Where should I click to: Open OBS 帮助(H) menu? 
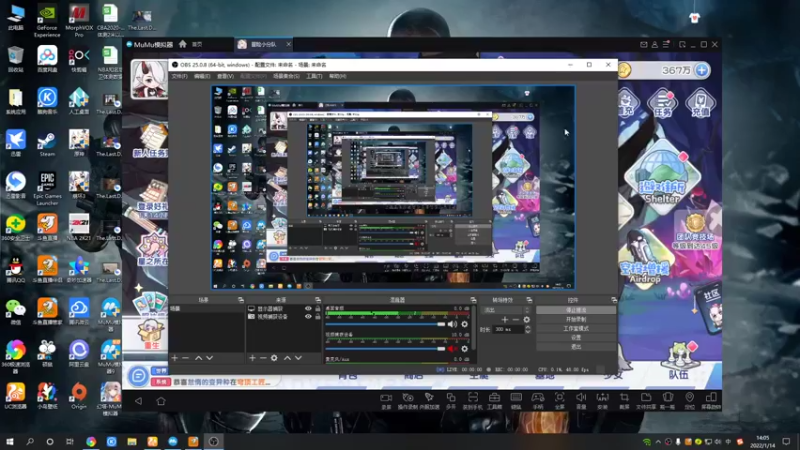(337, 76)
